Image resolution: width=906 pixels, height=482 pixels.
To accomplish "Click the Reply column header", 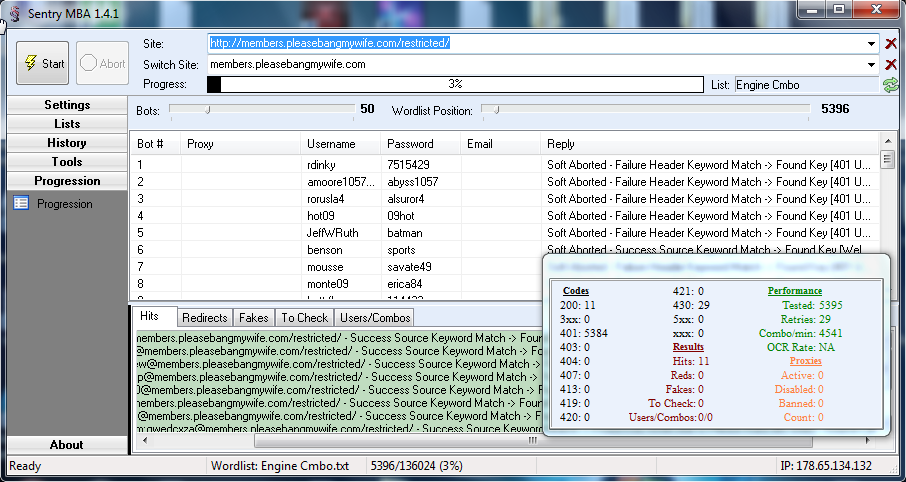I will pyautogui.click(x=561, y=144).
